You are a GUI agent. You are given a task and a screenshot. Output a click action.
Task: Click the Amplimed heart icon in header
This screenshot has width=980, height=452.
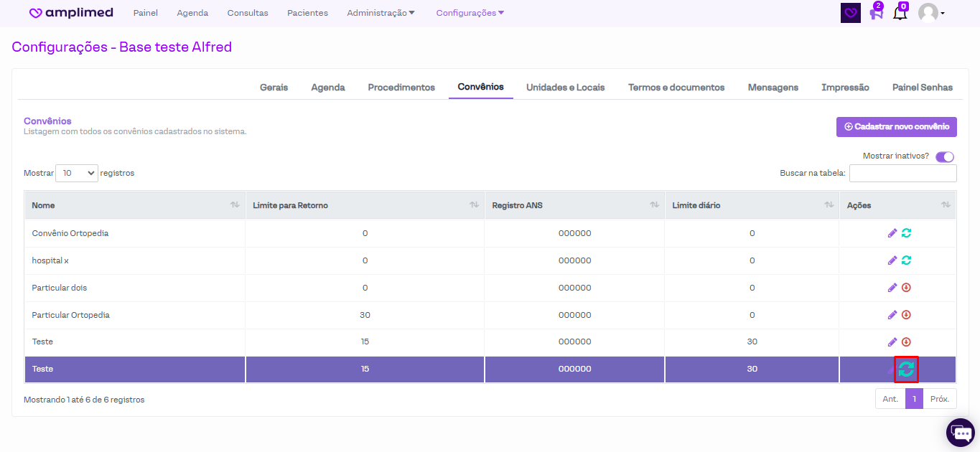[x=851, y=13]
